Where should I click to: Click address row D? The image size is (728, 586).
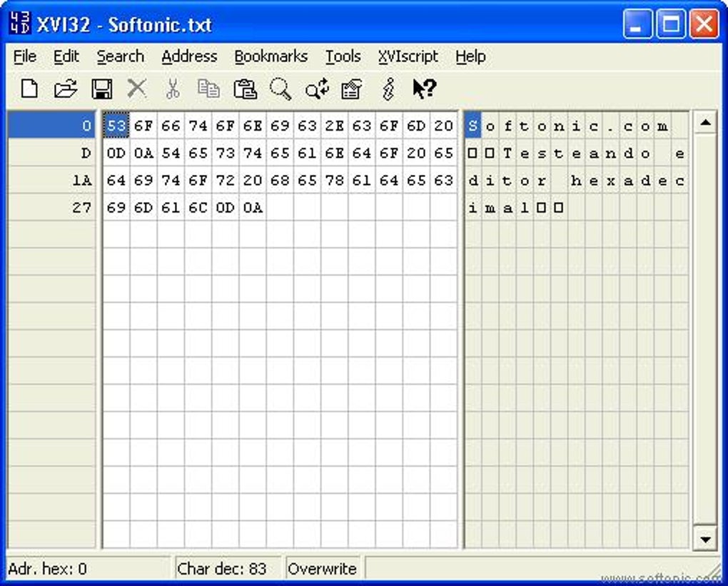click(51, 153)
